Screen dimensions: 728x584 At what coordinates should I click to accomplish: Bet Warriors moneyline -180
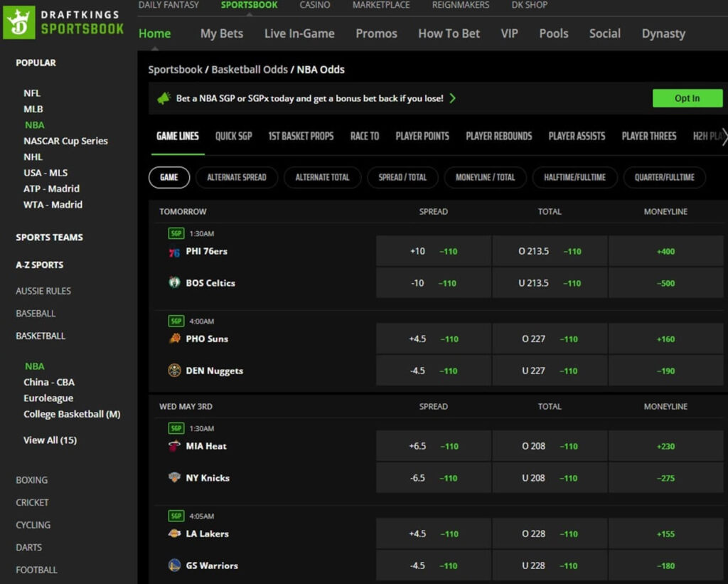click(x=665, y=566)
